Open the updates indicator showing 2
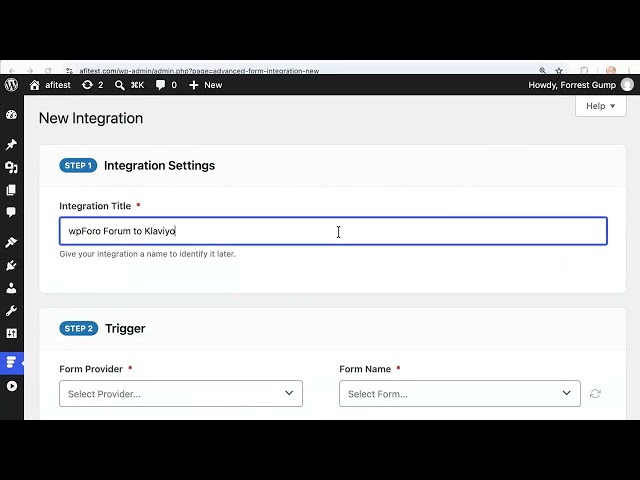Viewport: 640px width, 480px height. coord(92,85)
